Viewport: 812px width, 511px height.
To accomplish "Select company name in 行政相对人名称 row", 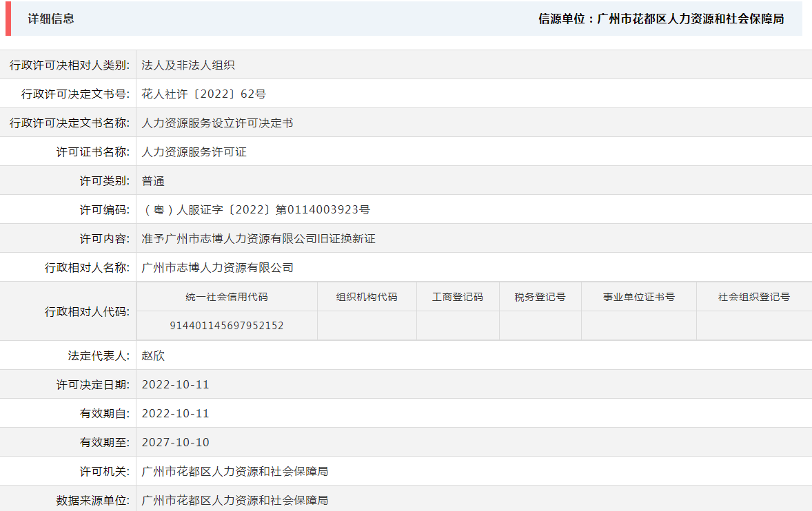I will pos(218,268).
